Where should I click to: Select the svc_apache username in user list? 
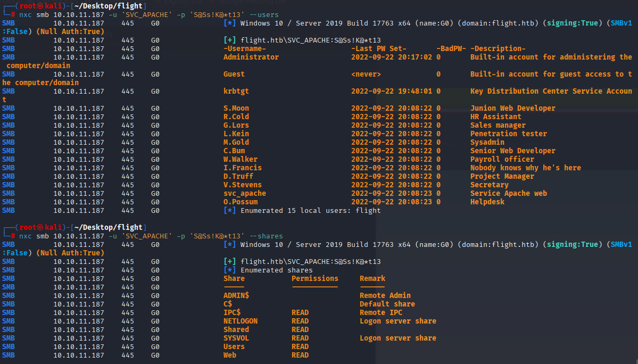point(245,194)
